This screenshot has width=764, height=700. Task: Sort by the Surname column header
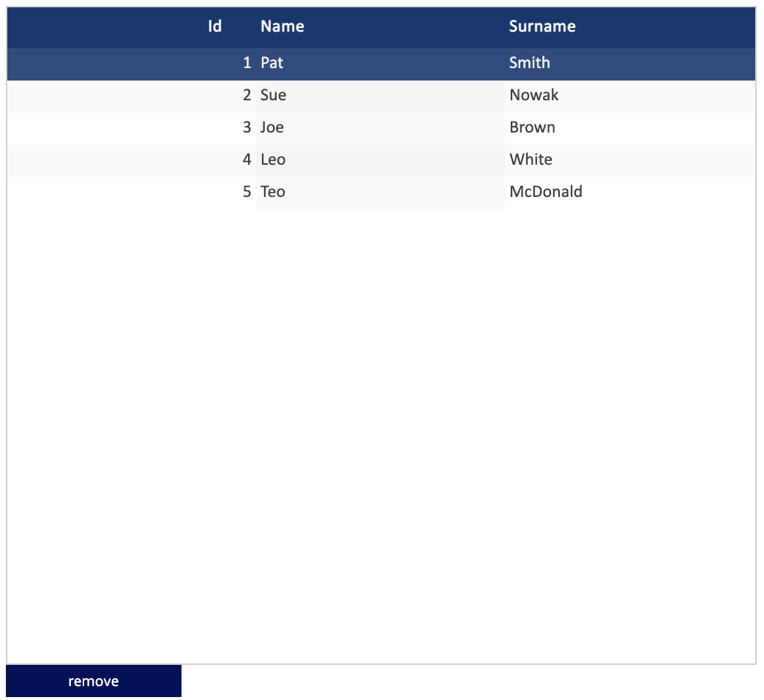pyautogui.click(x=542, y=27)
